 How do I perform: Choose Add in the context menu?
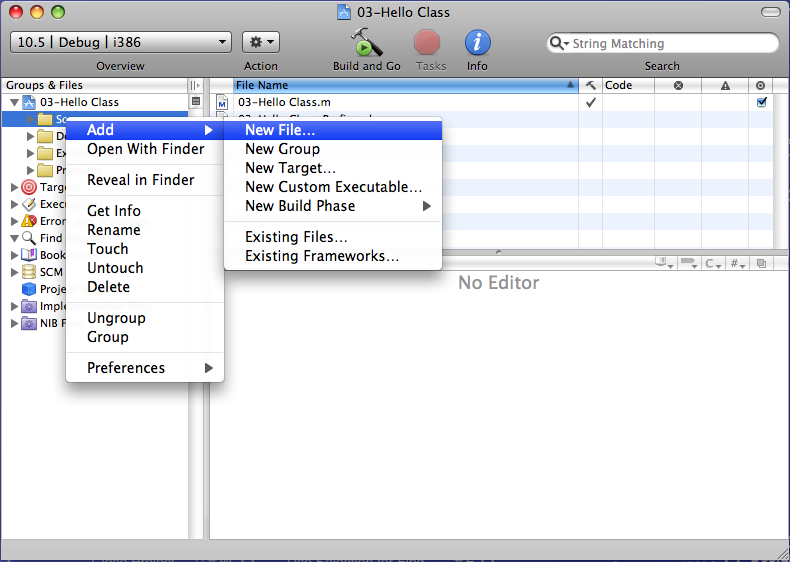(145, 130)
